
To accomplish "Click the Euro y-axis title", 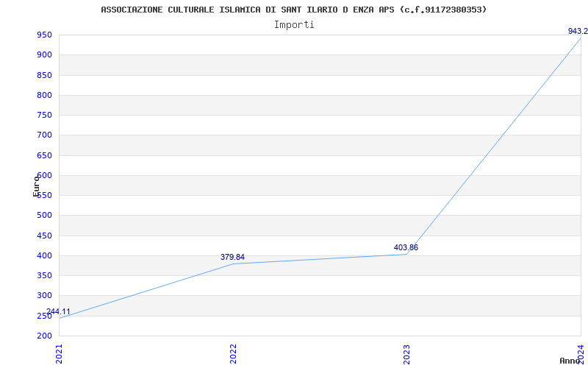I will tap(36, 186).
